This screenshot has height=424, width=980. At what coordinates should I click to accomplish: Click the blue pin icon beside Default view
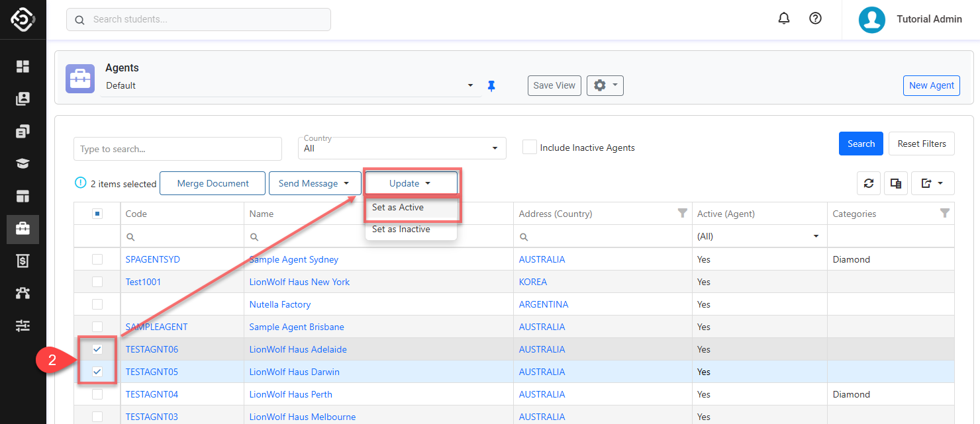(x=491, y=86)
